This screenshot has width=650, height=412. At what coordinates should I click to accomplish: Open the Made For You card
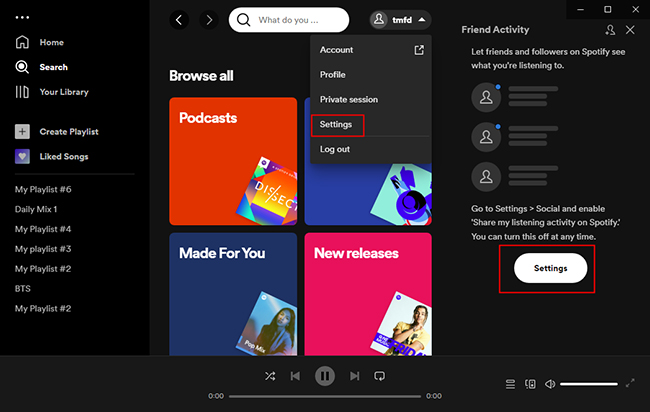tap(233, 294)
